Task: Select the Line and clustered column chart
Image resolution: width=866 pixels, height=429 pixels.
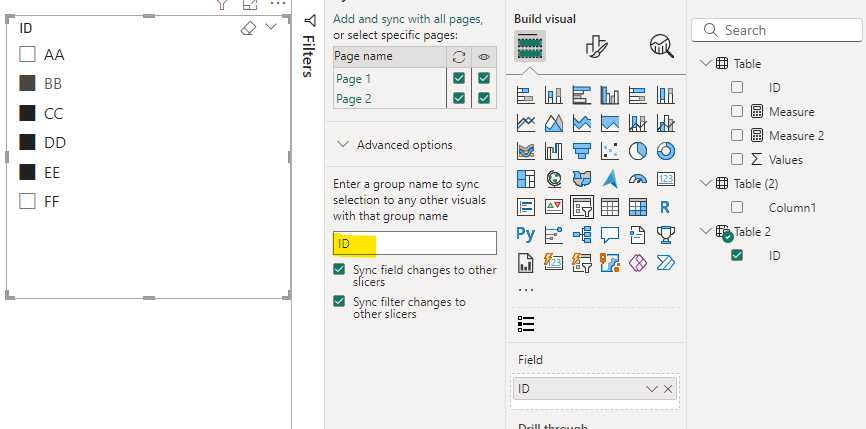Action: 666,123
